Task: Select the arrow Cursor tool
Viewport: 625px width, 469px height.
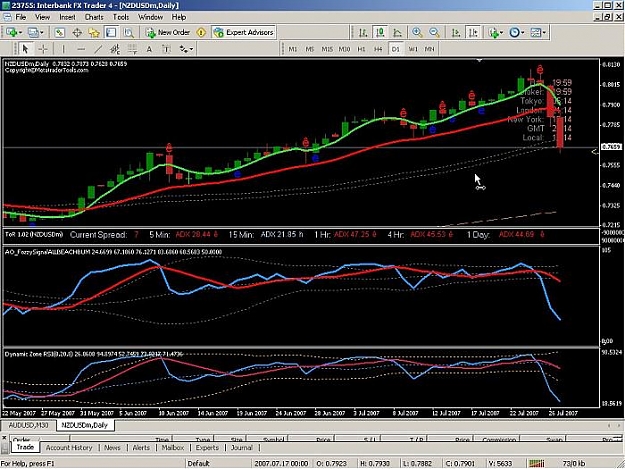Action: tap(25, 49)
